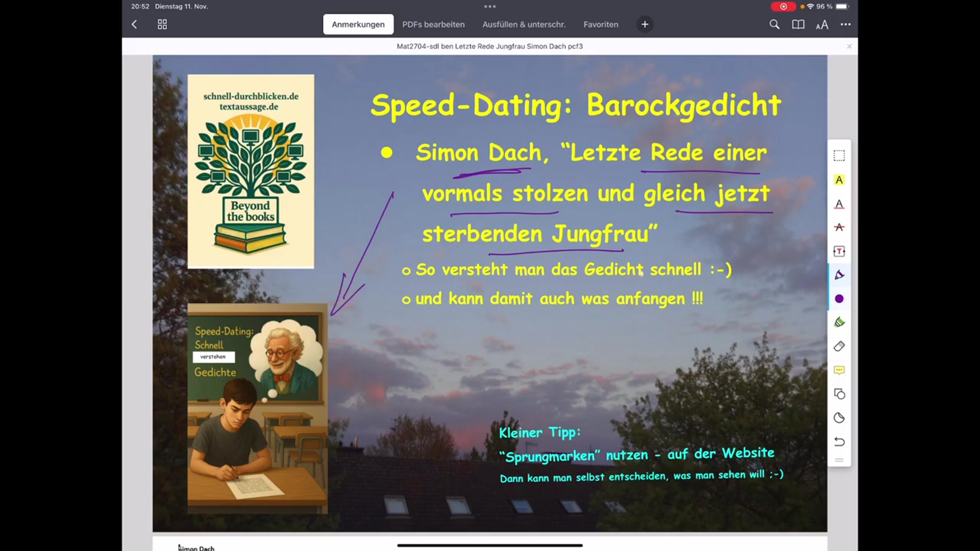Select the underline annotation tool
Image resolution: width=980 pixels, height=551 pixels.
pyautogui.click(x=839, y=204)
